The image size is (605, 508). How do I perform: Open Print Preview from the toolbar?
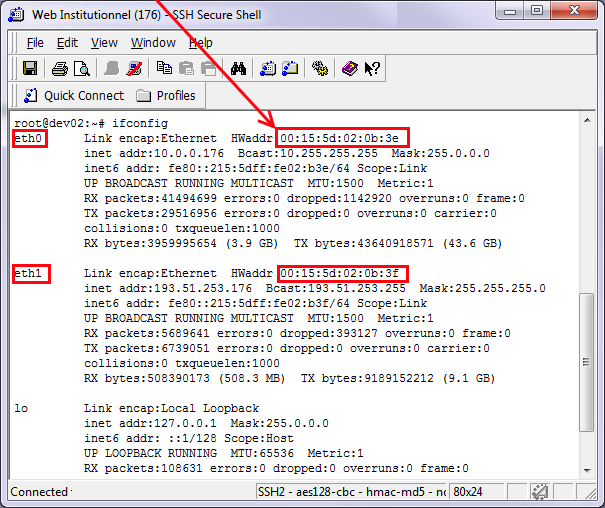coord(81,69)
